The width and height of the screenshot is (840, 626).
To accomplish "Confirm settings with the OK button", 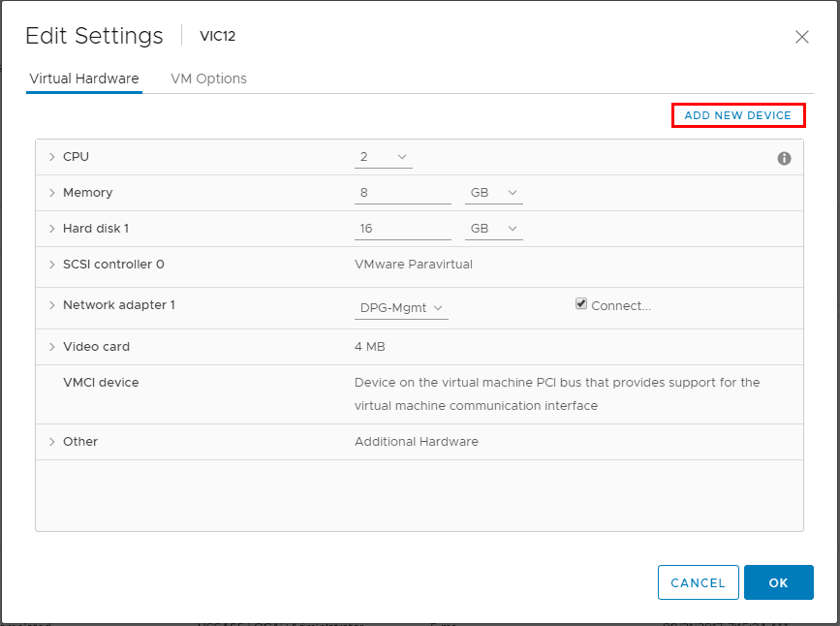I will (778, 582).
